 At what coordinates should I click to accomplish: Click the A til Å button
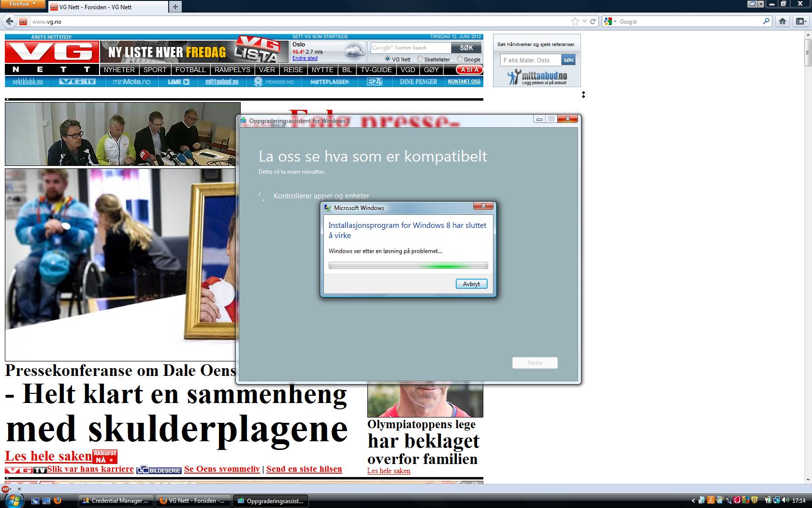469,70
